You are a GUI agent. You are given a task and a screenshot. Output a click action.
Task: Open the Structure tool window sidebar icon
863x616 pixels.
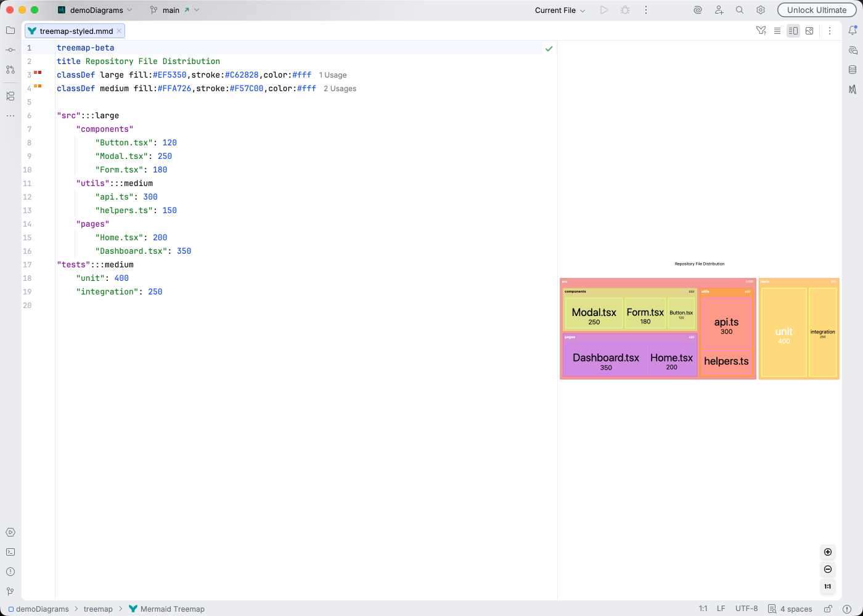(10, 96)
